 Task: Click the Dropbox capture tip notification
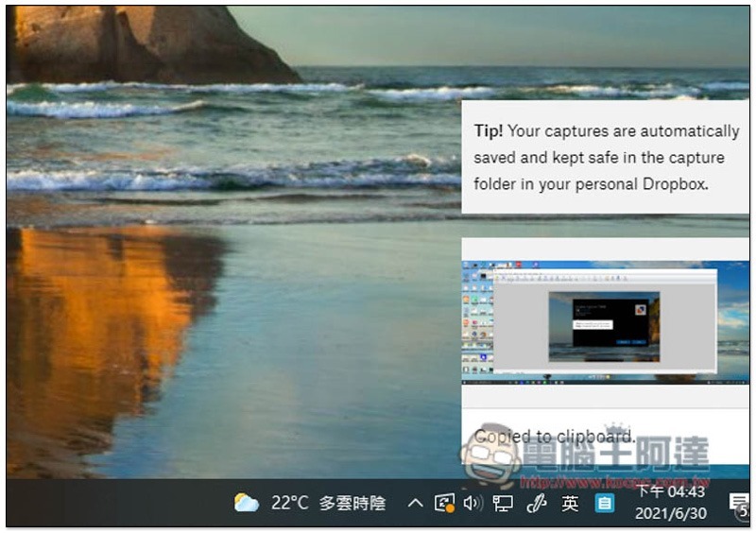click(605, 157)
